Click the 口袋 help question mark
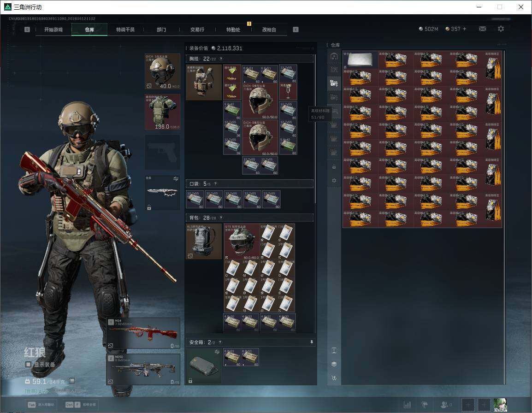 [x=215, y=183]
